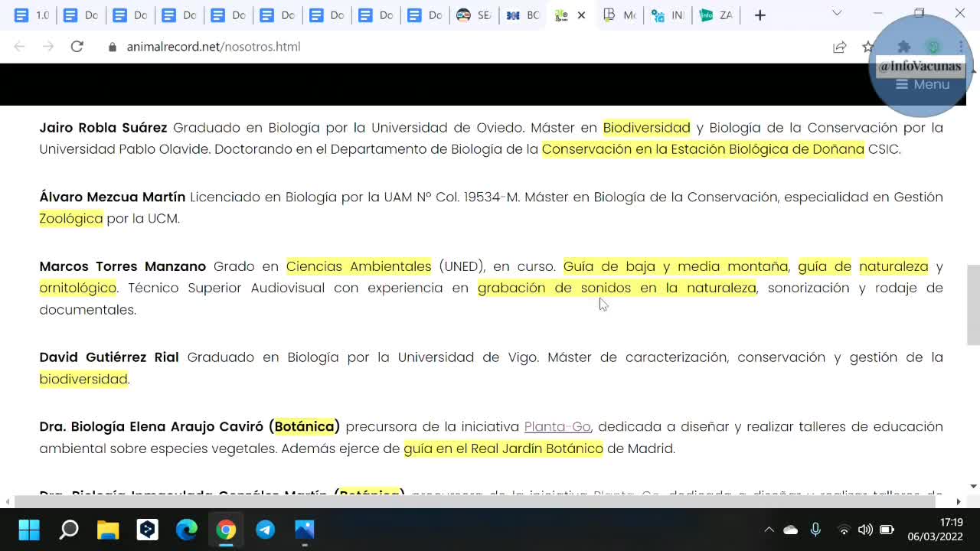Click highlighted 'Biodiversidad' in Jairo's entry
The width and height of the screenshot is (980, 551).
[x=647, y=128]
